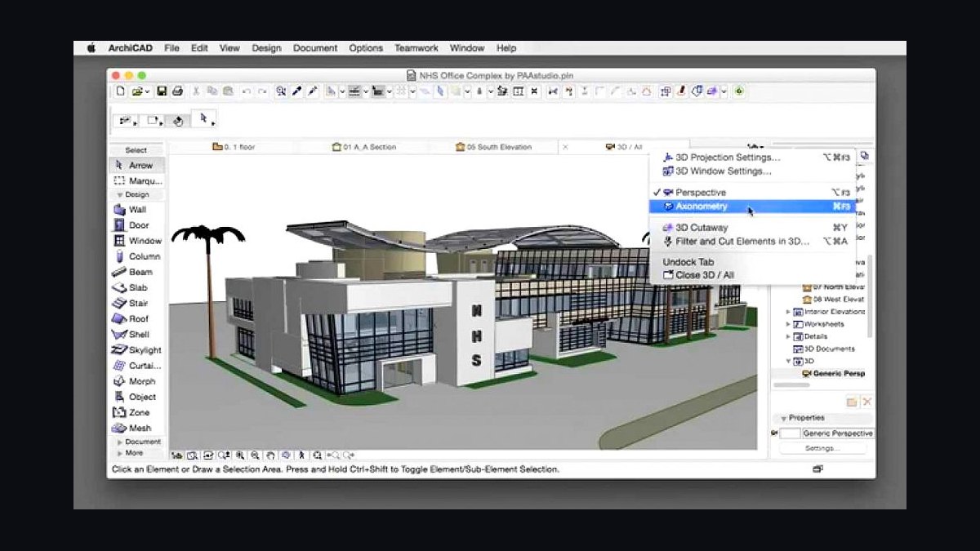
Task: Choose the Curtain Wall tool
Action: coord(136,366)
